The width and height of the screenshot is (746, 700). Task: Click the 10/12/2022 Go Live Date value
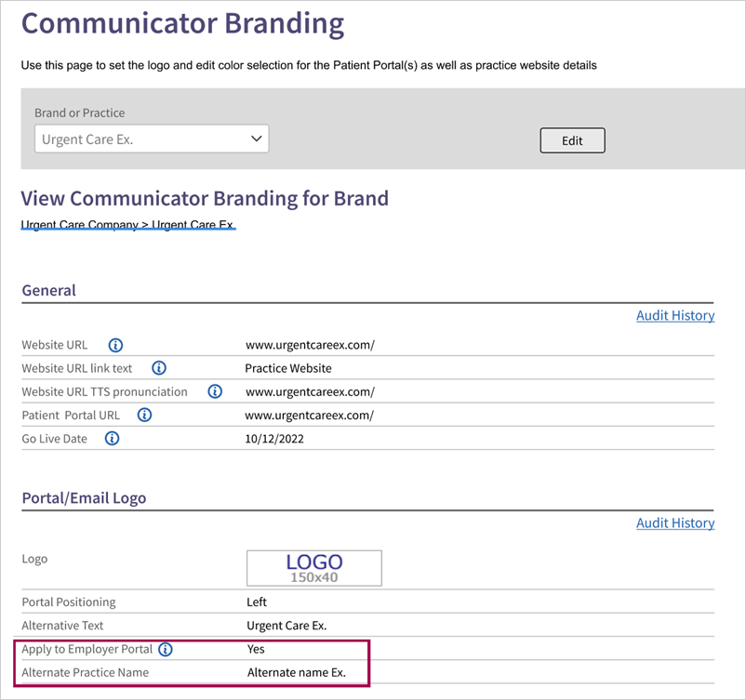(274, 439)
